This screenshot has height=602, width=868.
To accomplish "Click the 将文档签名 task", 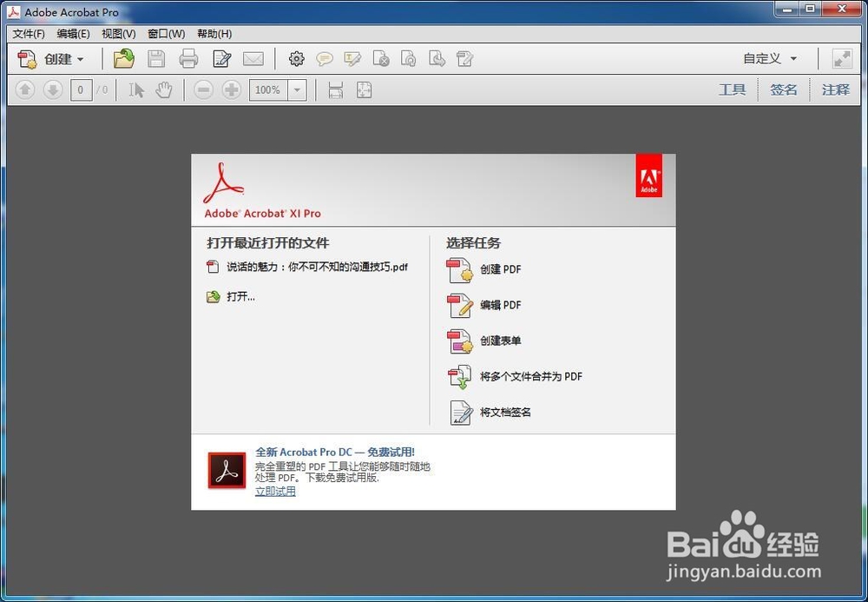I will (x=490, y=413).
